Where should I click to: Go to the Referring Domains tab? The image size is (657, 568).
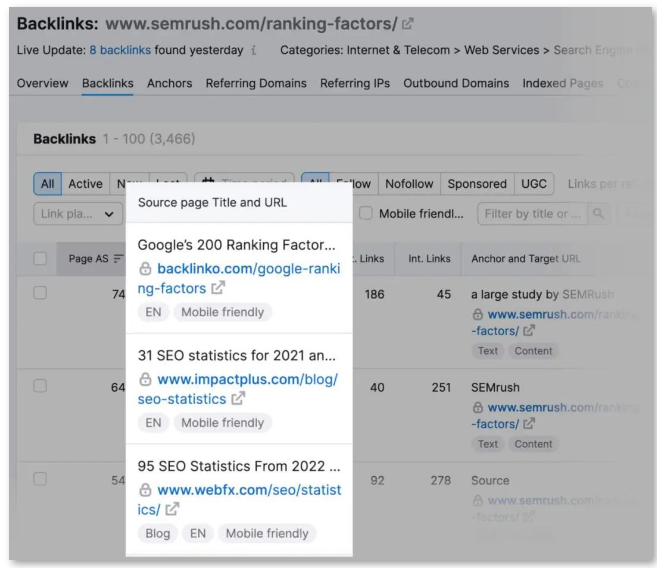256,83
